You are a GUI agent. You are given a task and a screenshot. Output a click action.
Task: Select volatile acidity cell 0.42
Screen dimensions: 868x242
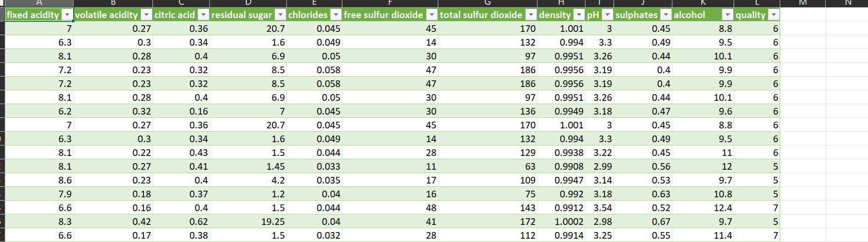pyautogui.click(x=113, y=222)
